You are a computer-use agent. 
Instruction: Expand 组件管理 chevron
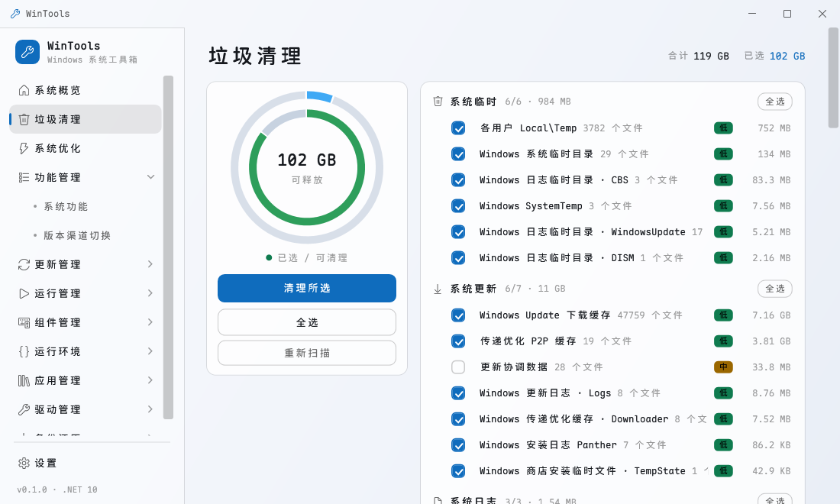point(150,322)
